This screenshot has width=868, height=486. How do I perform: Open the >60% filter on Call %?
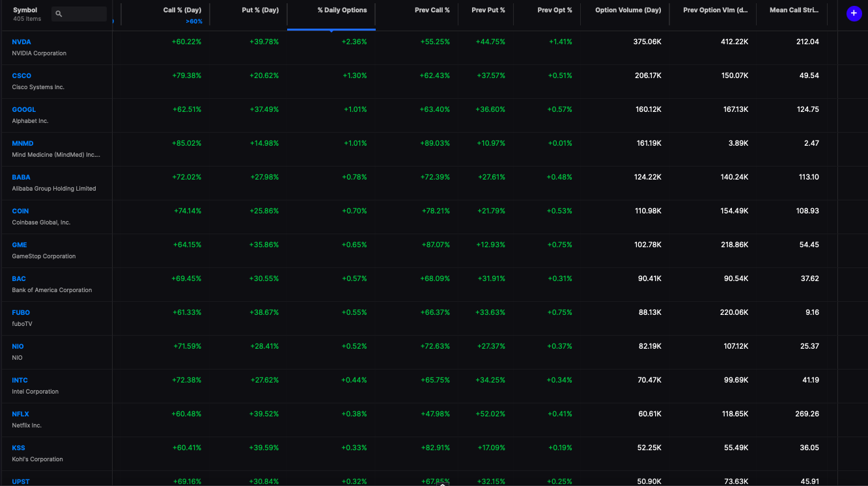pyautogui.click(x=193, y=21)
